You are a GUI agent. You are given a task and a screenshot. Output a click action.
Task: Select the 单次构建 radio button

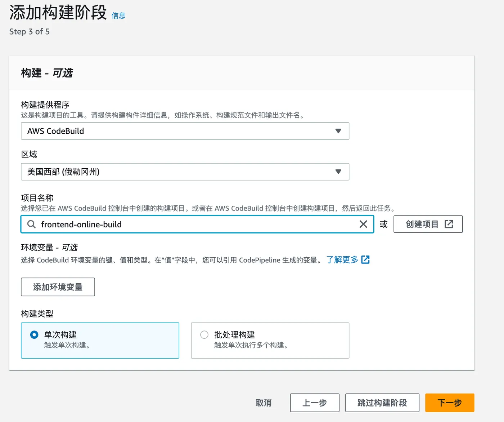click(x=34, y=335)
